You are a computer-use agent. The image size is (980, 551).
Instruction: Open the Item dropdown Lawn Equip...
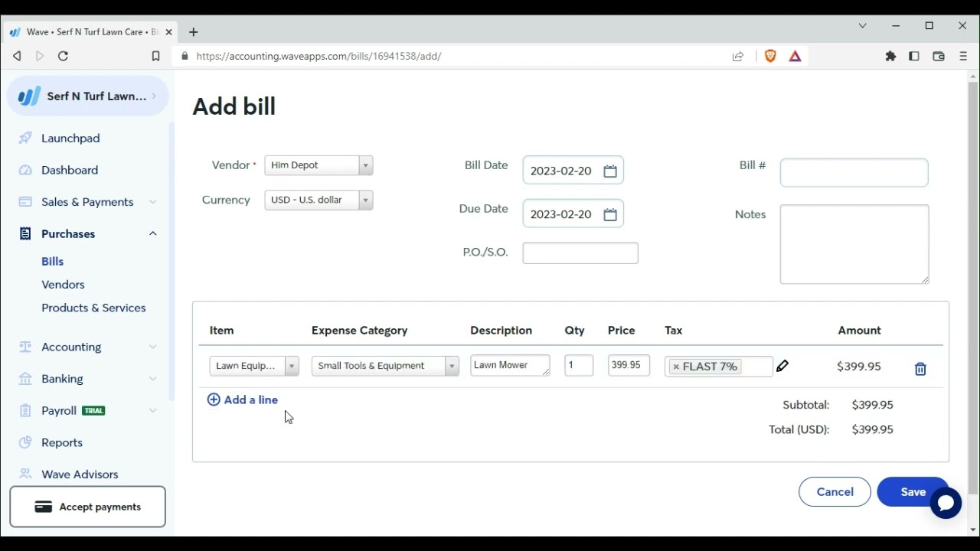254,366
